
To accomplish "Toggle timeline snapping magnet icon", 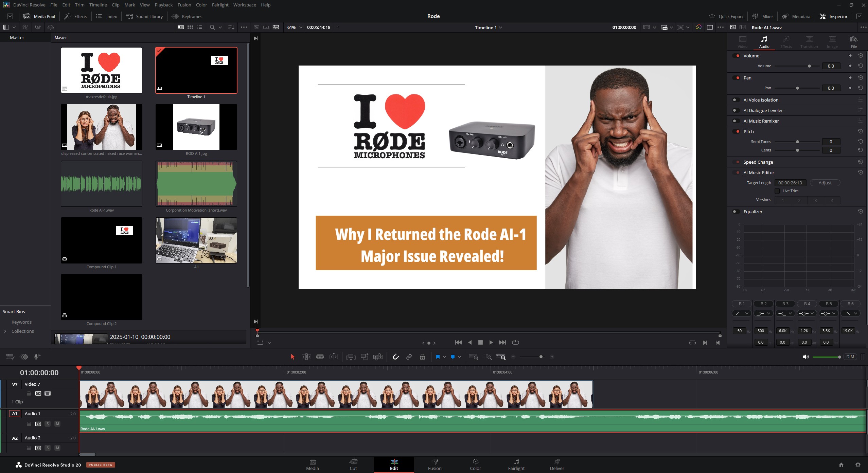I will 395,357.
